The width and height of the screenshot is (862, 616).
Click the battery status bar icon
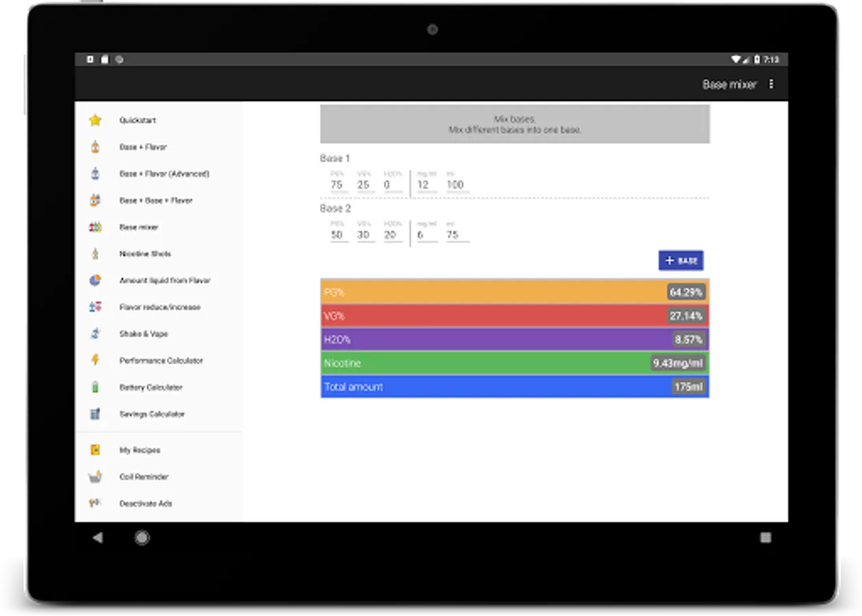point(759,60)
